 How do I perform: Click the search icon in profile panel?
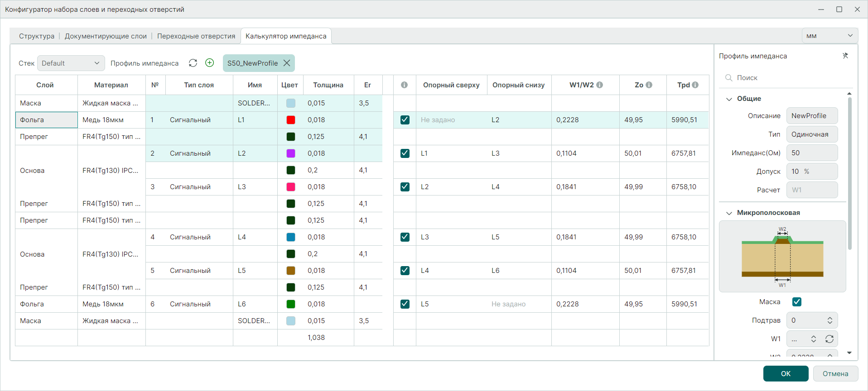point(728,78)
